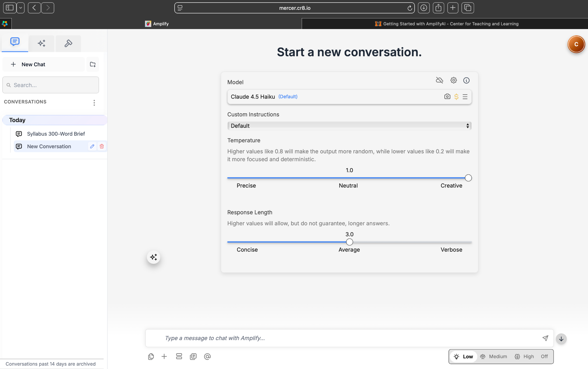Click the Average response length label
This screenshot has height=369, width=588.
point(349,250)
